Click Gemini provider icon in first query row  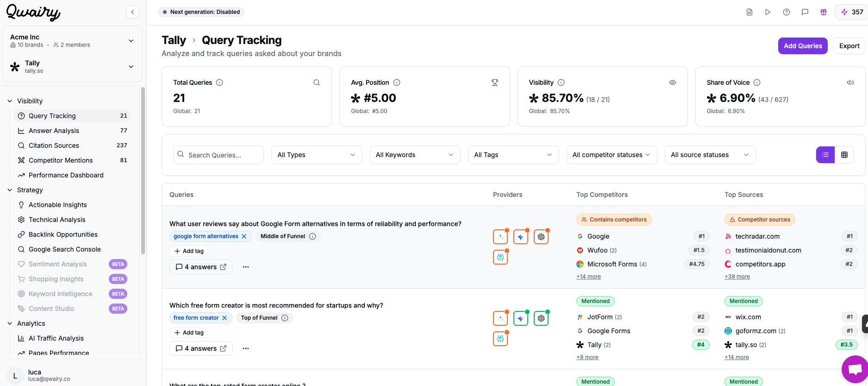[521, 237]
